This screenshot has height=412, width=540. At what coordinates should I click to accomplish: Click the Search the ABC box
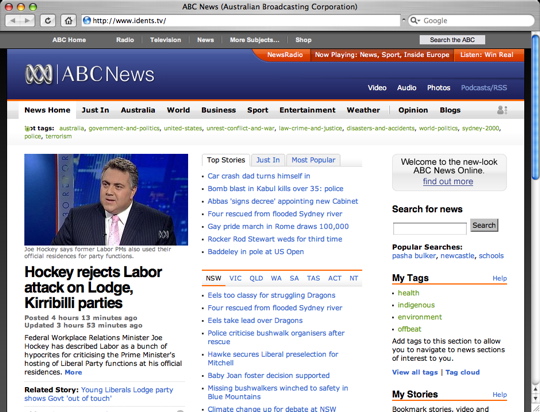[452, 40]
